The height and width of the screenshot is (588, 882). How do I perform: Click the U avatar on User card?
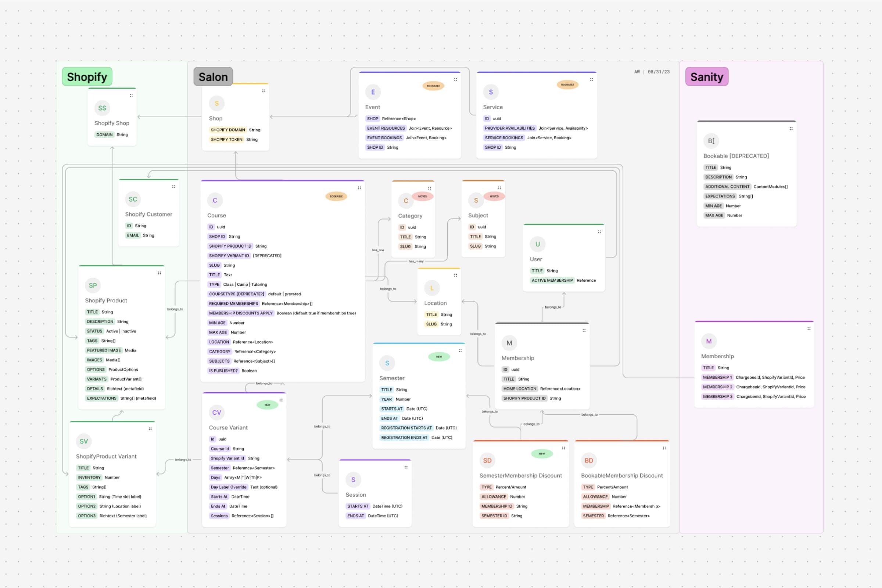point(537,244)
